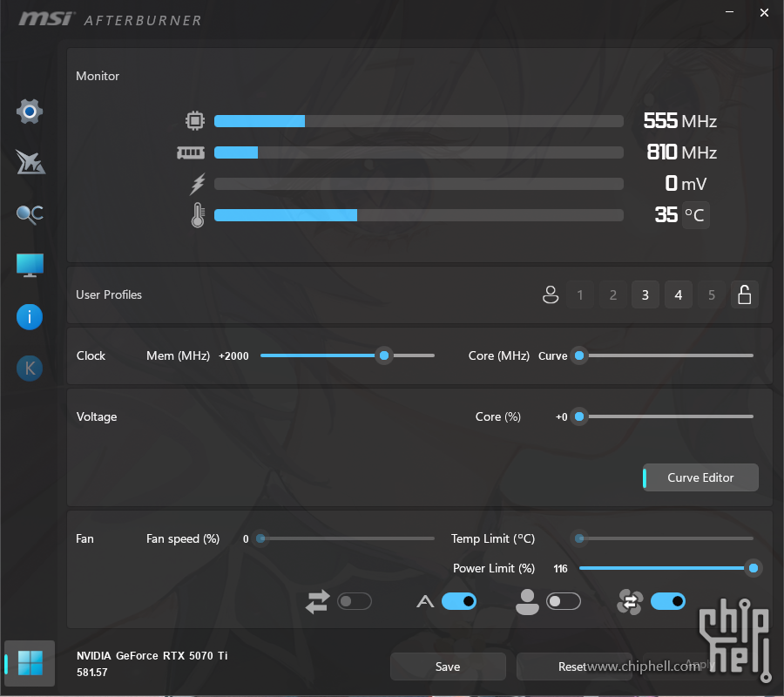The image size is (784, 697).
Task: Click the Power Limit slider handle
Action: tap(754, 568)
